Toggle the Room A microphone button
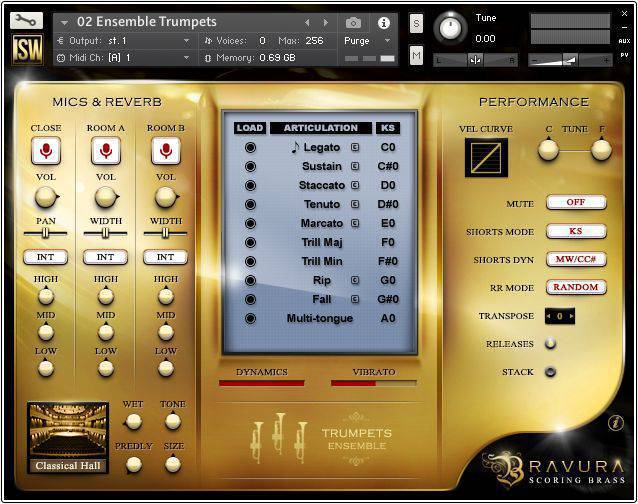This screenshot has width=638, height=504. [105, 151]
